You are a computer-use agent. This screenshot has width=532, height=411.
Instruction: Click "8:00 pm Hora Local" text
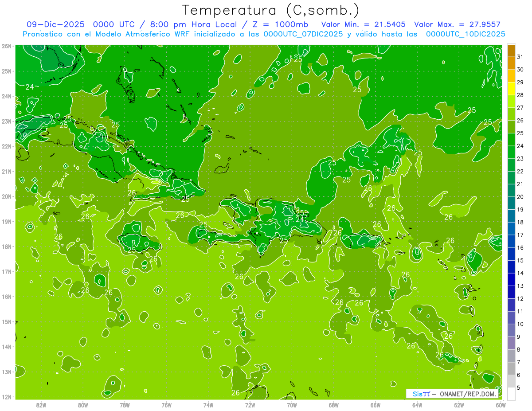[193, 24]
